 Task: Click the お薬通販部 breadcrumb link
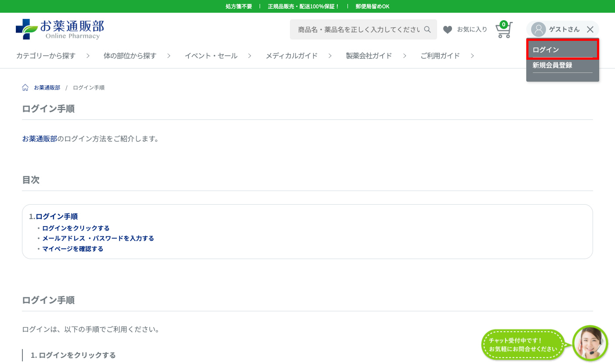[x=46, y=87]
